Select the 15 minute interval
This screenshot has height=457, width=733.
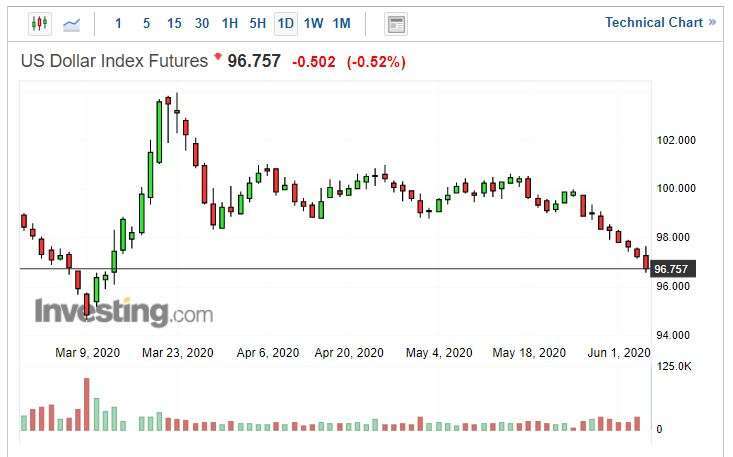click(x=174, y=23)
